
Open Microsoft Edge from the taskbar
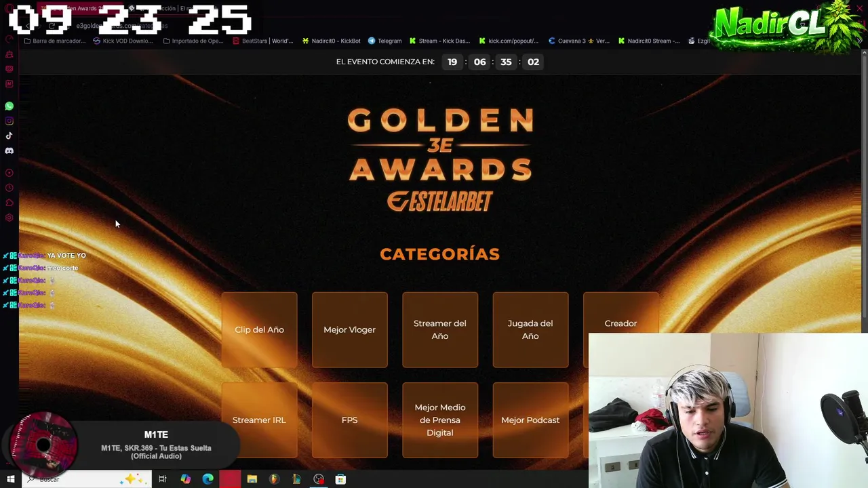pyautogui.click(x=208, y=479)
